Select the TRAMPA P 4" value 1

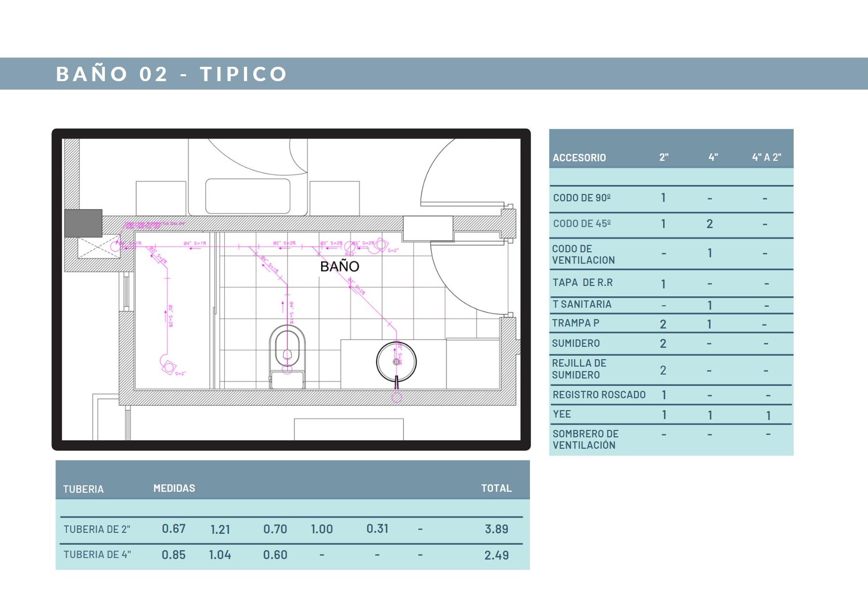[x=709, y=325]
